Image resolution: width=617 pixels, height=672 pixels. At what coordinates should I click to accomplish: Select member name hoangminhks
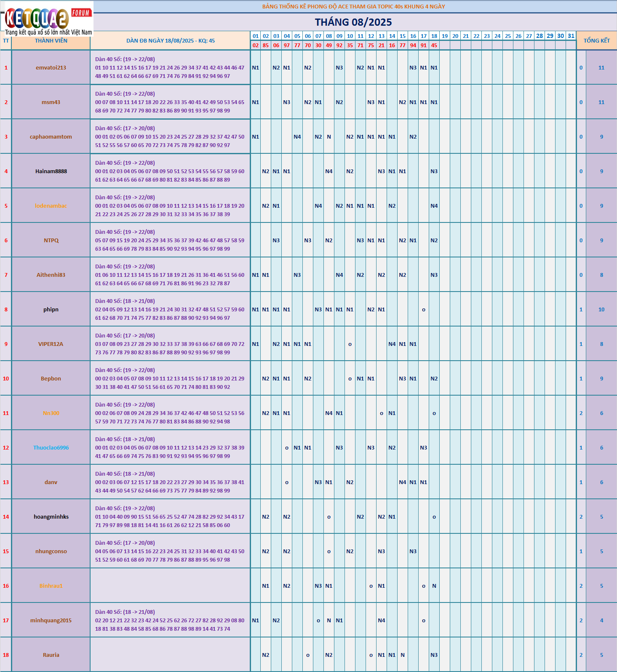51,517
